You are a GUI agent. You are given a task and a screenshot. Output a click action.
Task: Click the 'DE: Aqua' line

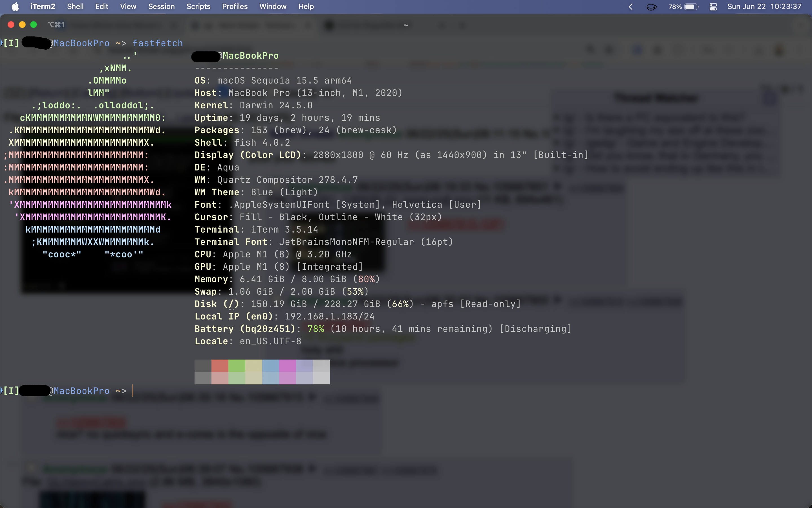[217, 168]
